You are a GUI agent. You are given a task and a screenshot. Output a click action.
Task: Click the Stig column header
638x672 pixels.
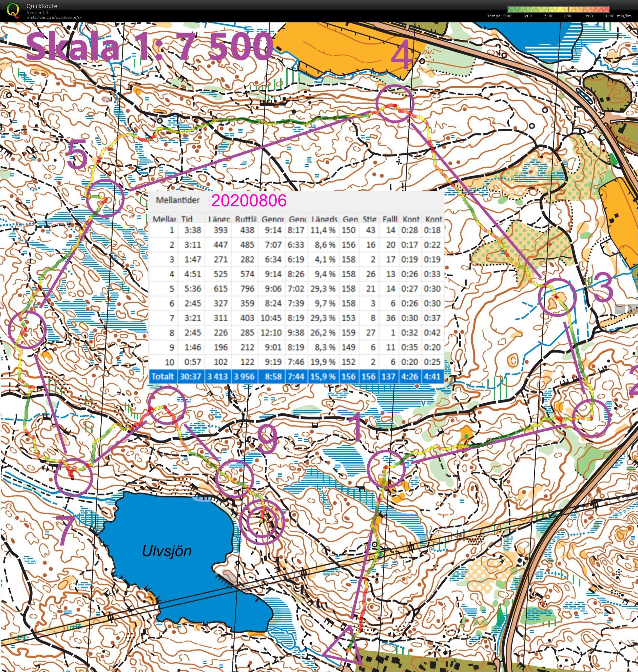point(369,219)
